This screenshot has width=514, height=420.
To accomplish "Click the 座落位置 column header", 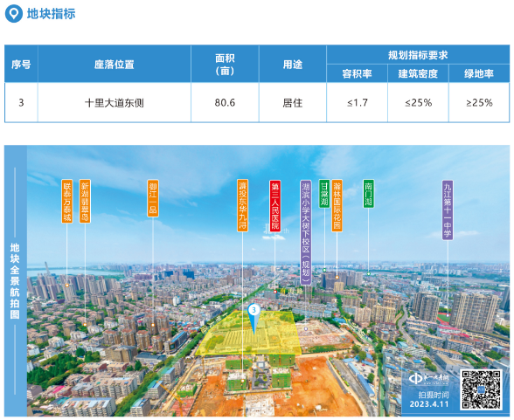I will pyautogui.click(x=114, y=64).
